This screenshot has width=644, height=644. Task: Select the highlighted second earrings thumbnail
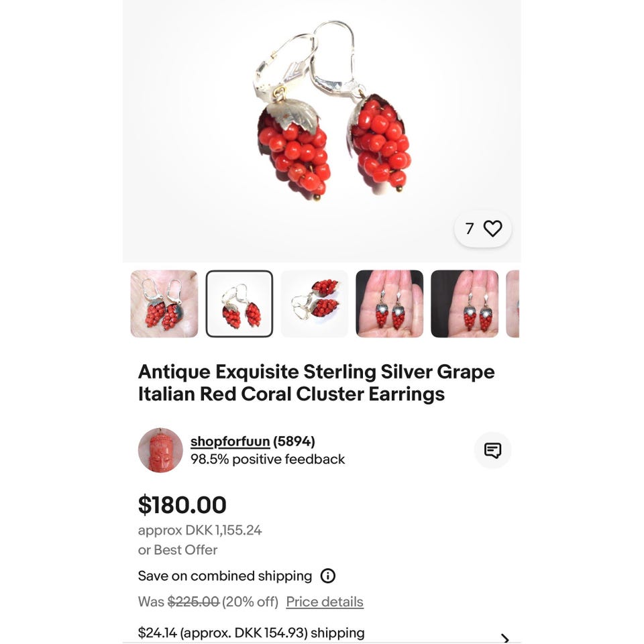point(239,303)
